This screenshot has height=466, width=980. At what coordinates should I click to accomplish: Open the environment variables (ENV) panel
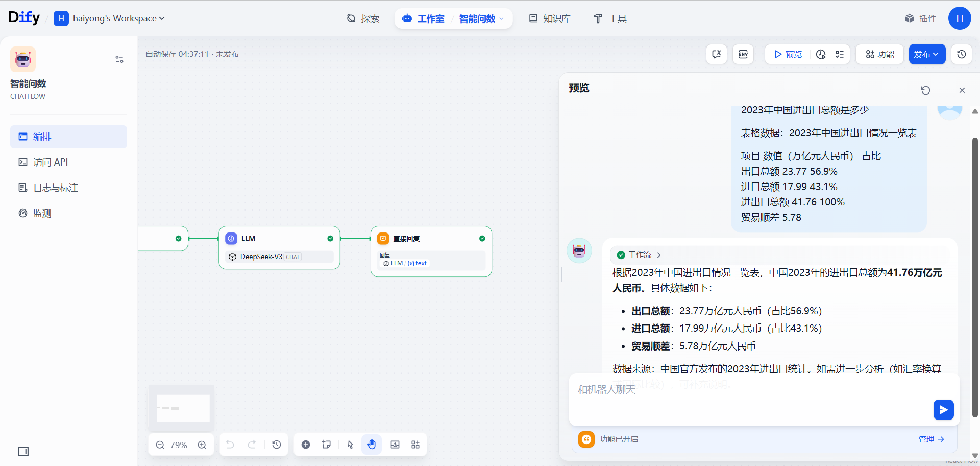tap(743, 54)
